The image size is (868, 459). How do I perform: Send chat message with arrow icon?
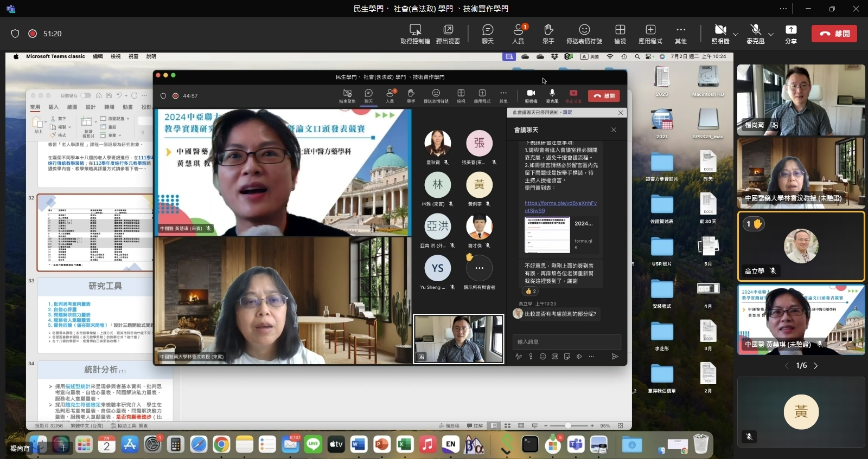pyautogui.click(x=615, y=357)
